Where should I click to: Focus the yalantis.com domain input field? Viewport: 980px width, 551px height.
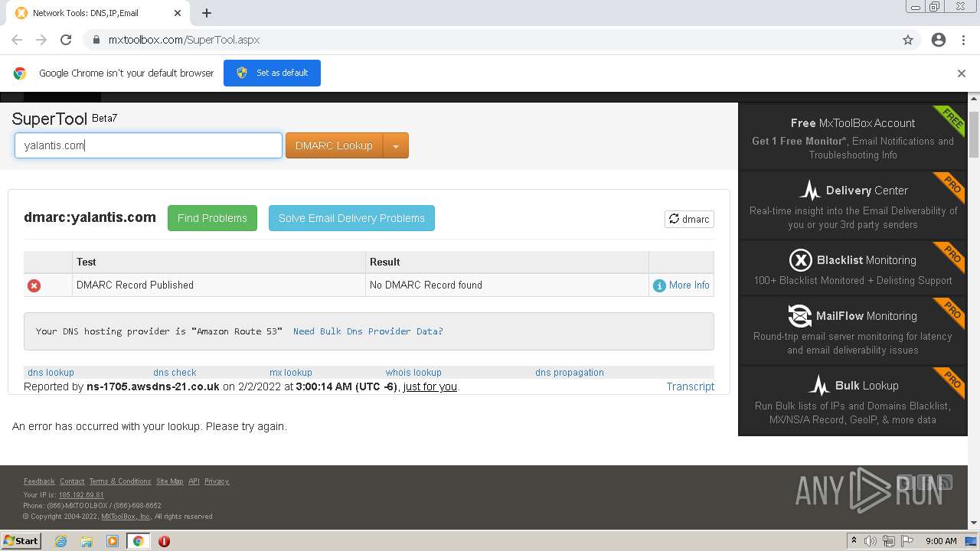coord(149,145)
